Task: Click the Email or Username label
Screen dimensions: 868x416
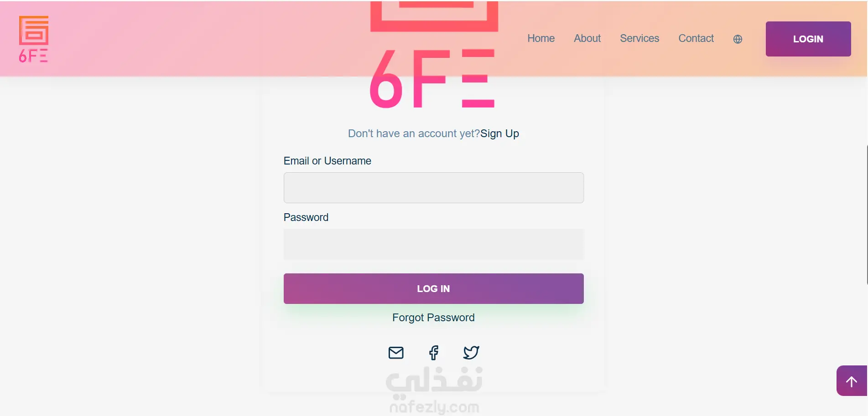Action: tap(327, 161)
